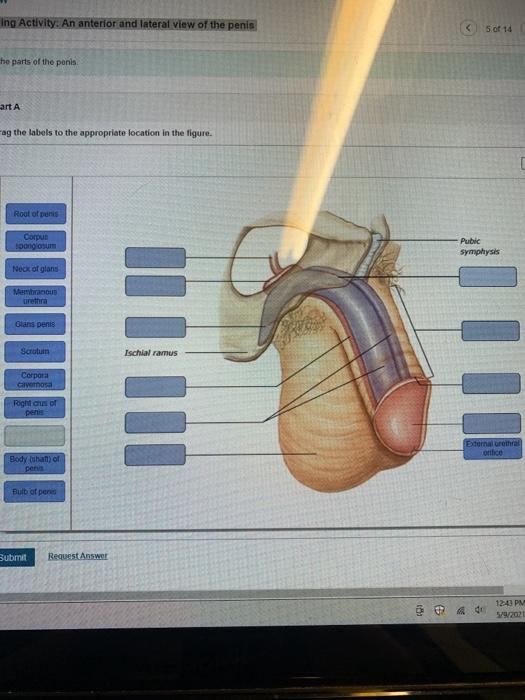Choose the Body (shaft) of penis label
The height and width of the screenshot is (700, 525).
pyautogui.click(x=34, y=463)
